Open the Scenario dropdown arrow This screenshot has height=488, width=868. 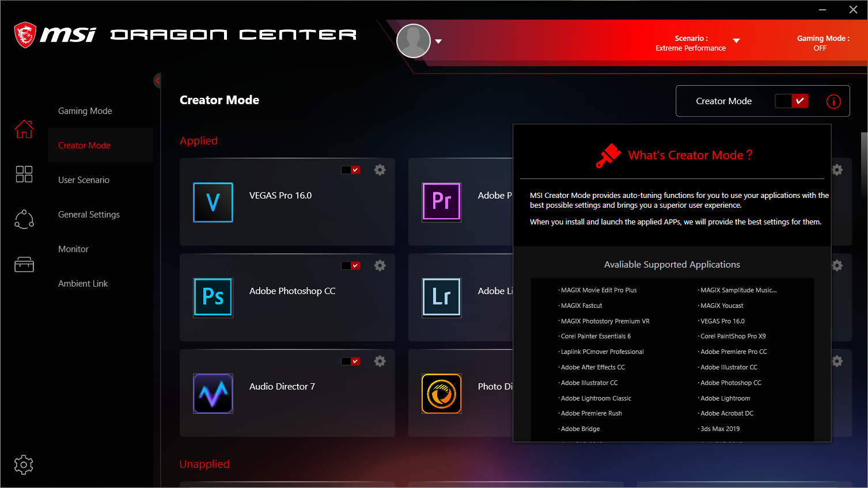click(x=736, y=41)
